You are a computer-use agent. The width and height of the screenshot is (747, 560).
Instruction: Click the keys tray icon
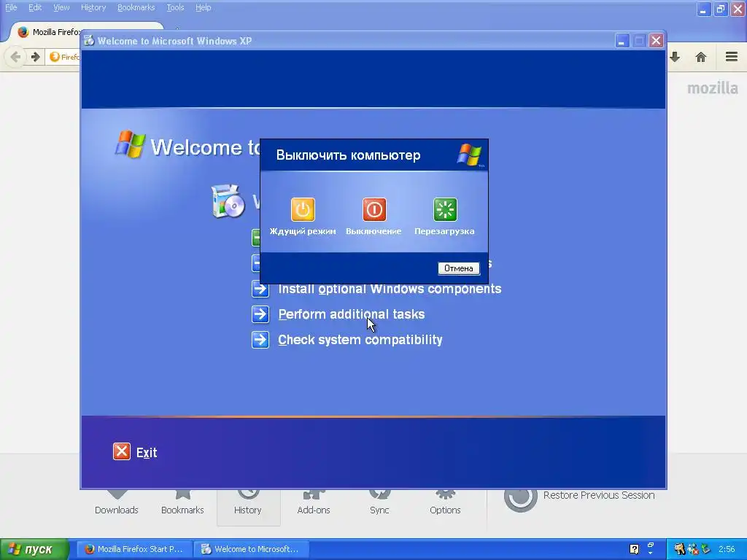tap(679, 549)
